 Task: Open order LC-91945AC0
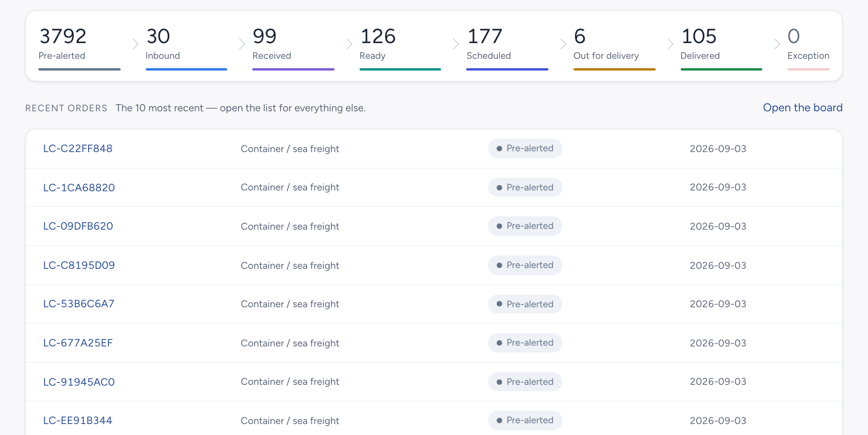coord(79,382)
